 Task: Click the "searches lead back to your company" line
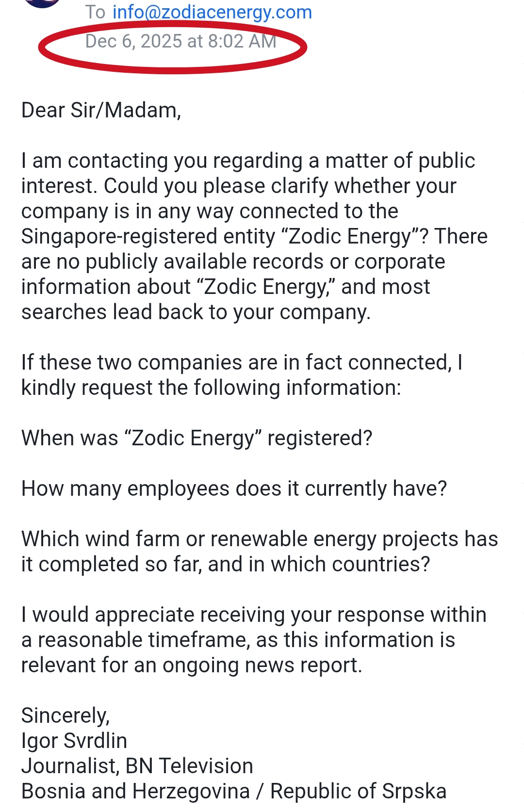196,312
